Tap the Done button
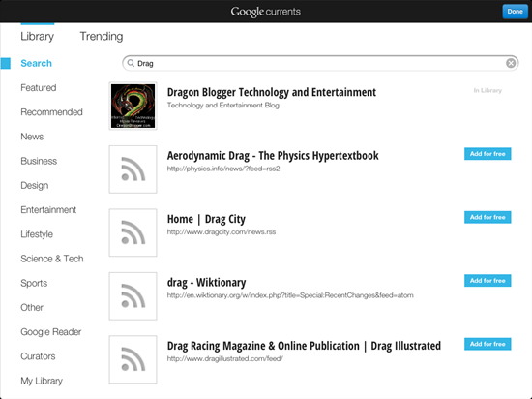Screen dimensions: 532x399 (x=515, y=12)
